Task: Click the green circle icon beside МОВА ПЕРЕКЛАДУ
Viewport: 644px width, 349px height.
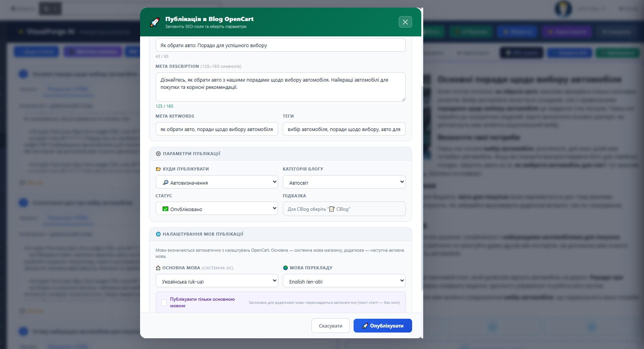Action: 285,268
